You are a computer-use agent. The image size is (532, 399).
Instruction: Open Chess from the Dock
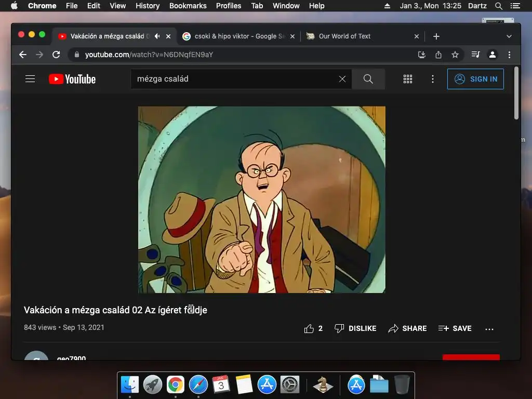point(323,385)
